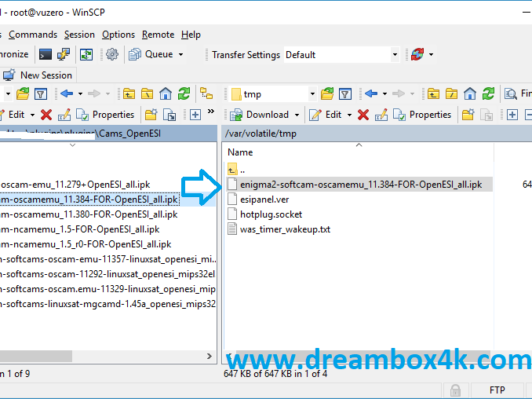532x399 pixels.
Task: Expand remote Edit dropdown arrow
Action: (x=349, y=115)
